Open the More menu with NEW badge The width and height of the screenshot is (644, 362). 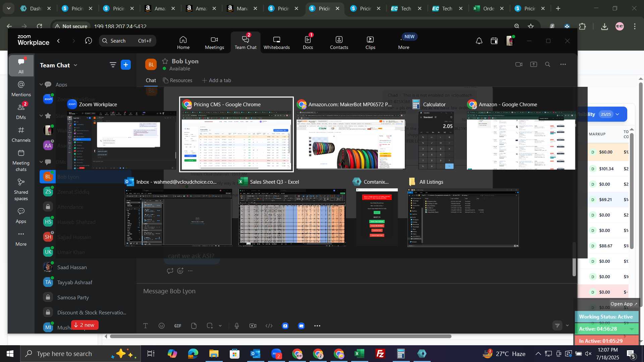[x=404, y=43]
